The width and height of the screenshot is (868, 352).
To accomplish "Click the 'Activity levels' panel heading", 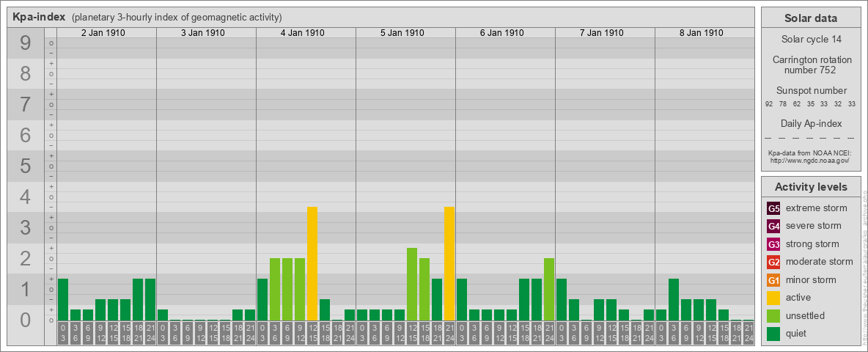I will tap(811, 187).
